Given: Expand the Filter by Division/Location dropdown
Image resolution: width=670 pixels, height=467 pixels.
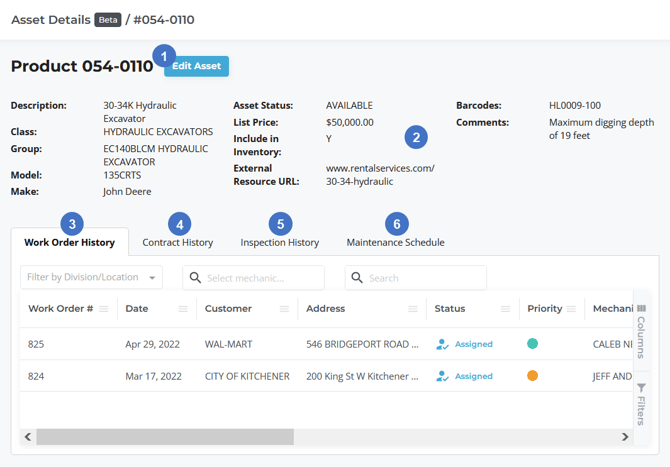Looking at the screenshot, I should pyautogui.click(x=91, y=278).
